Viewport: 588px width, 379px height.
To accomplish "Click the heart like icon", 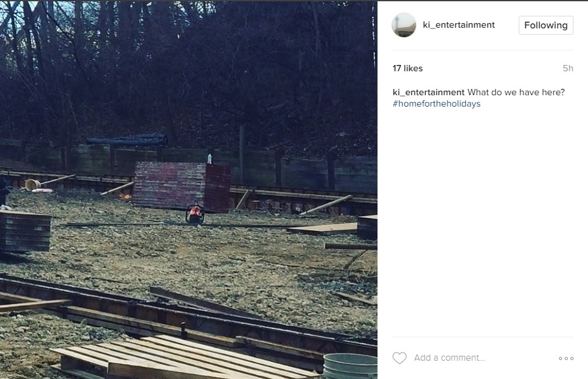I will [400, 358].
